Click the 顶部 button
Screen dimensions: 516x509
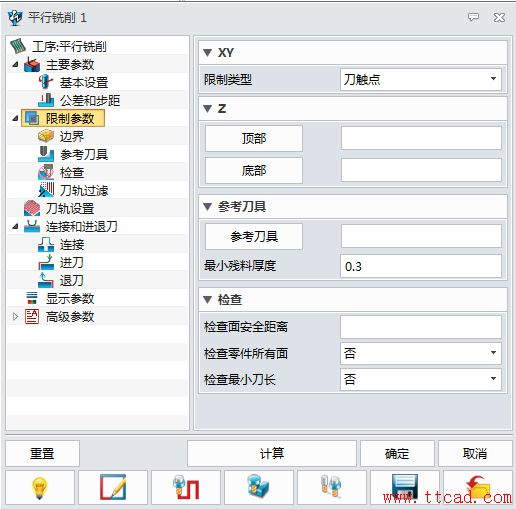tap(254, 138)
